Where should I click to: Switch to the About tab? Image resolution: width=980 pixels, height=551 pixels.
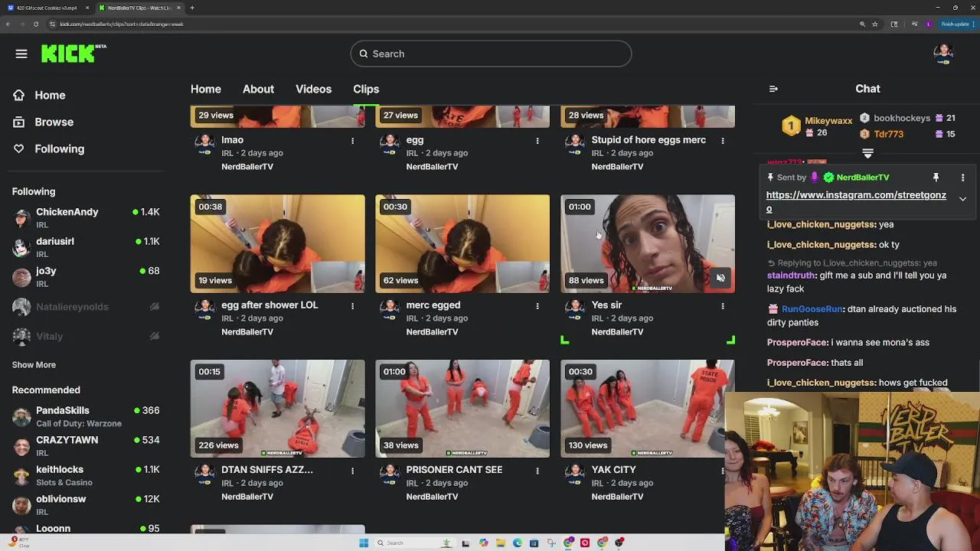(258, 89)
